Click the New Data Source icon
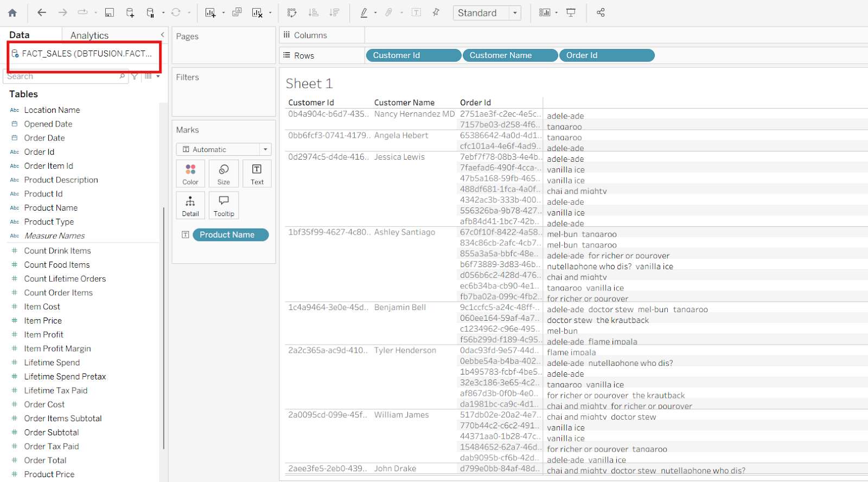868x482 pixels. 130,12
